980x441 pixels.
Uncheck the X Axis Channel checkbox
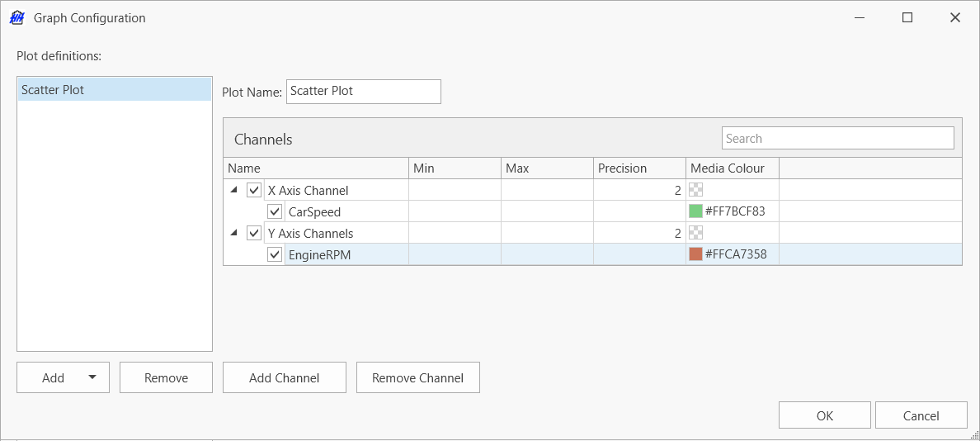[254, 190]
